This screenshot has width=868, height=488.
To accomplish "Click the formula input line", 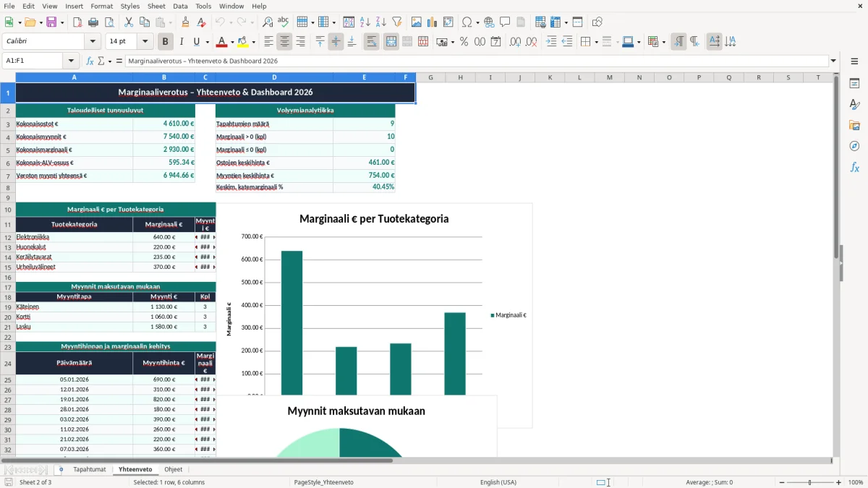I will click(477, 61).
